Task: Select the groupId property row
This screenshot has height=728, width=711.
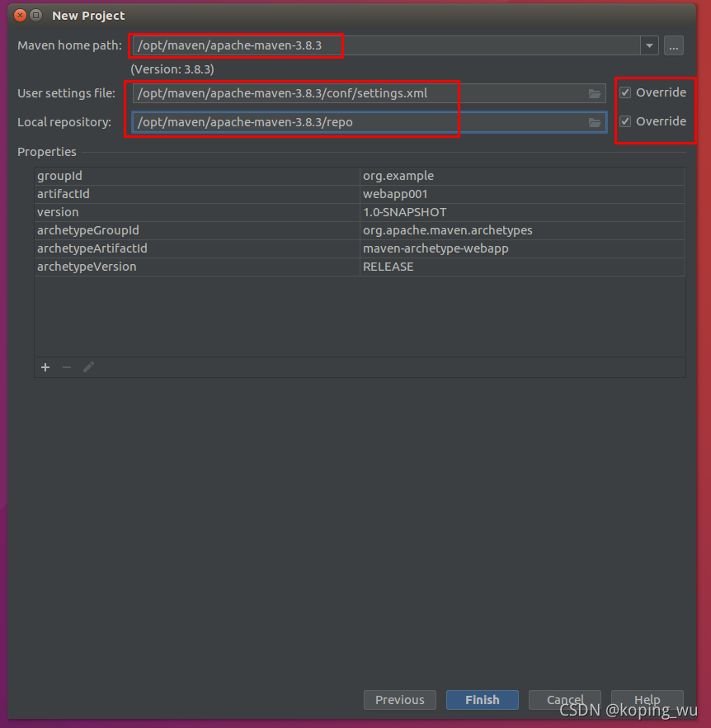Action: [360, 176]
